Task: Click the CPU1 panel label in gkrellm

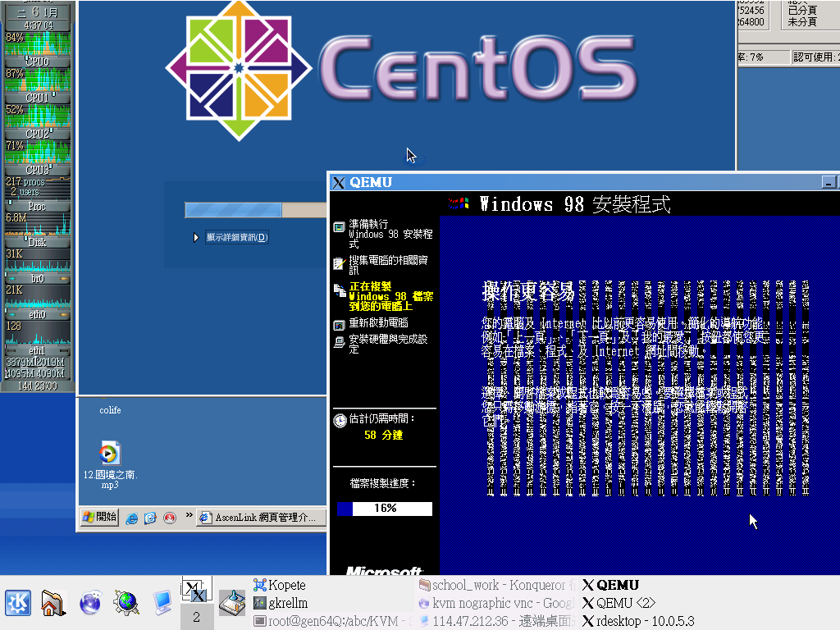Action: click(38, 98)
